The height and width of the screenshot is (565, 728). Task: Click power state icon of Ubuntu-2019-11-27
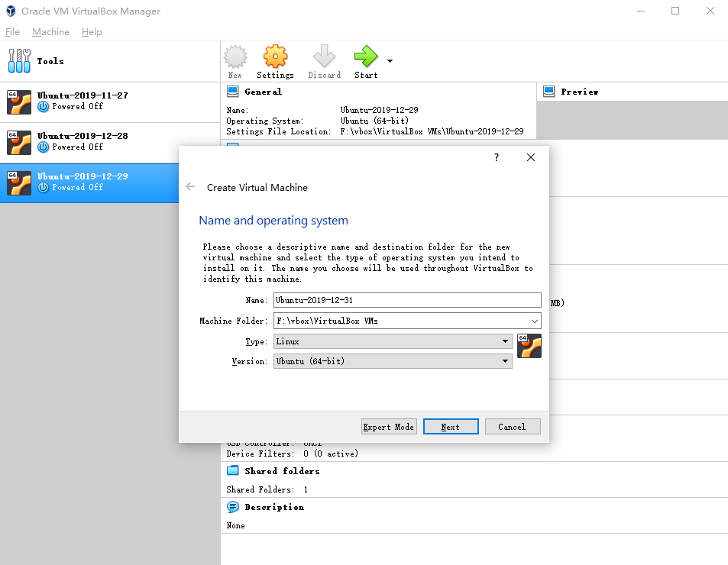(44, 107)
